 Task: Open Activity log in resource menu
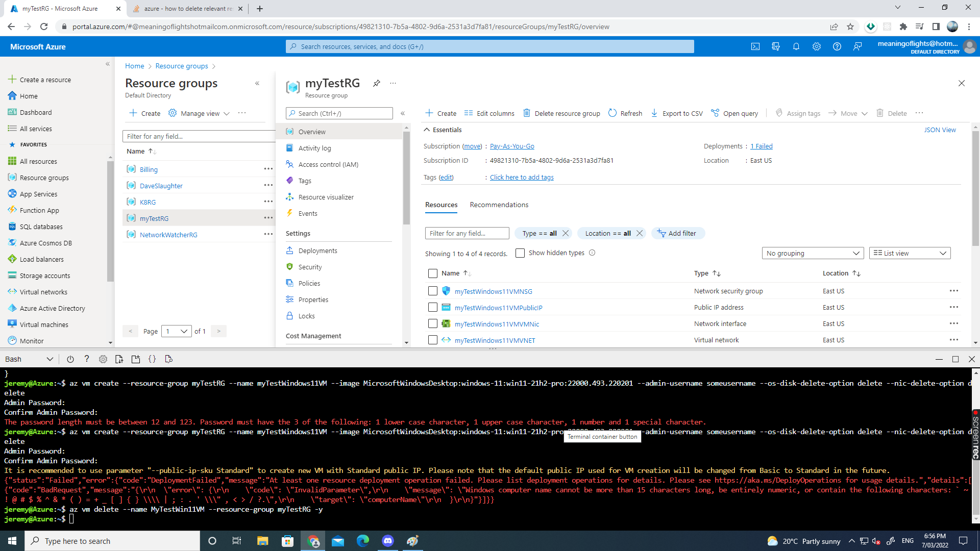(x=314, y=148)
